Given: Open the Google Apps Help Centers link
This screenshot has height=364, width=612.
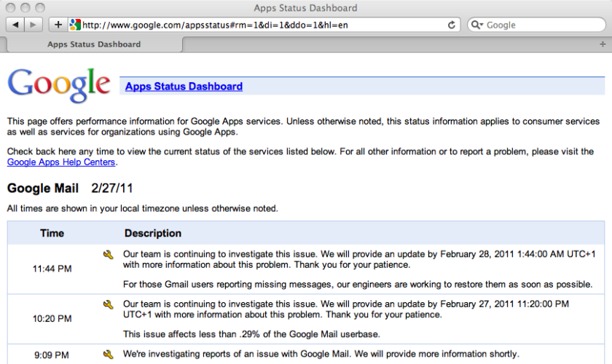Looking at the screenshot, I should point(60,162).
